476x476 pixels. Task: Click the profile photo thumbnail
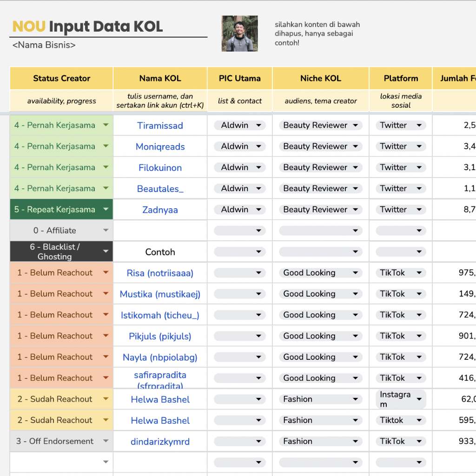[239, 33]
